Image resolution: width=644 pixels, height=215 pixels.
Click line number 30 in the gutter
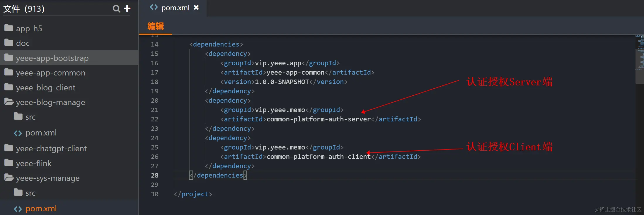pos(154,194)
